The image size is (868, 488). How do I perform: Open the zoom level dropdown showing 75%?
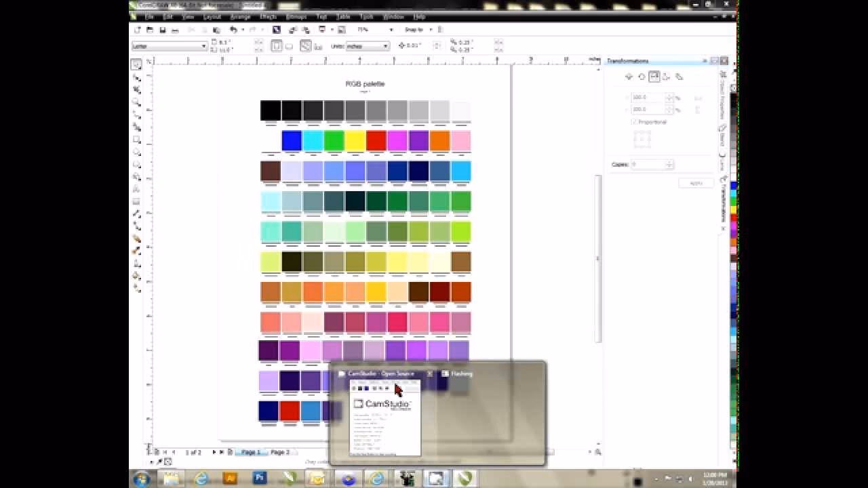pos(389,29)
